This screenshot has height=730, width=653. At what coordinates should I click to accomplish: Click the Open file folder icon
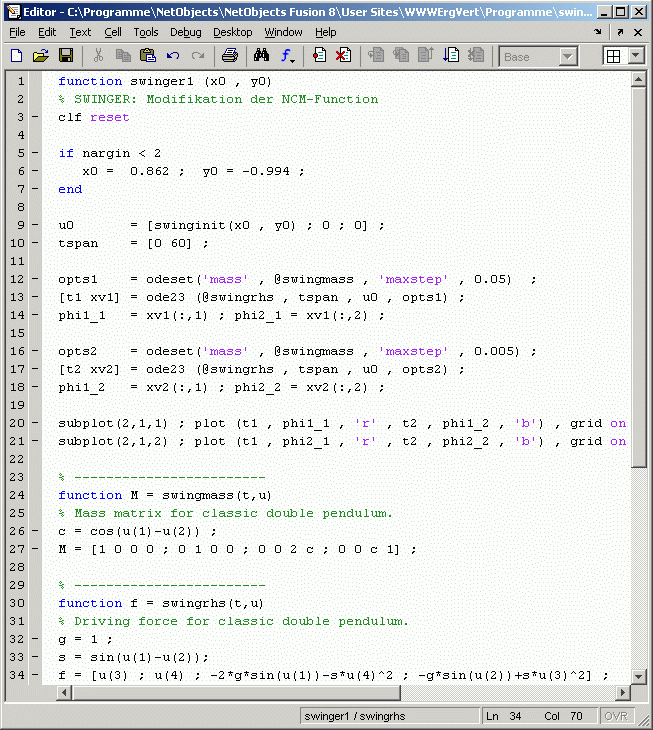41,56
